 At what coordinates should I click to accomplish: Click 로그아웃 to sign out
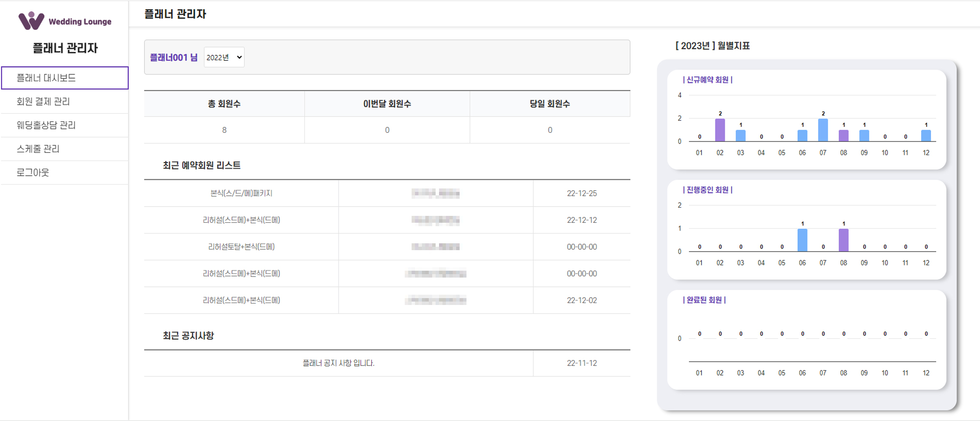[33, 172]
